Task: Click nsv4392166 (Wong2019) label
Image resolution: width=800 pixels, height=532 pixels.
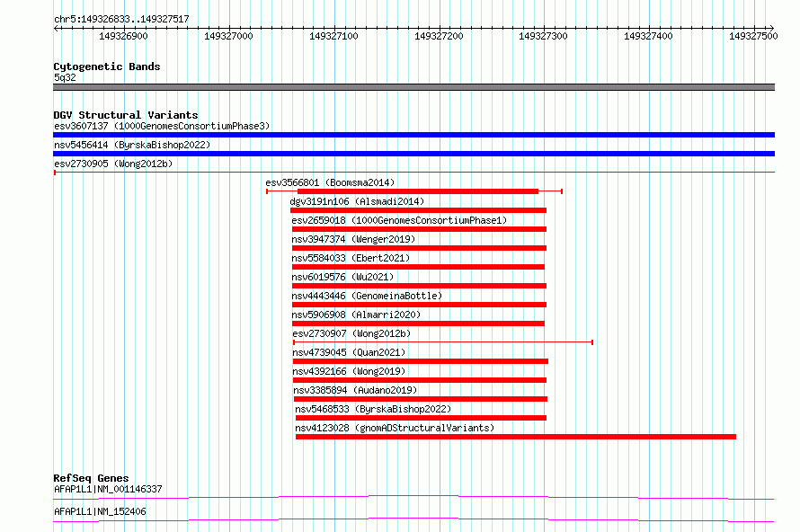Action: coord(349,371)
